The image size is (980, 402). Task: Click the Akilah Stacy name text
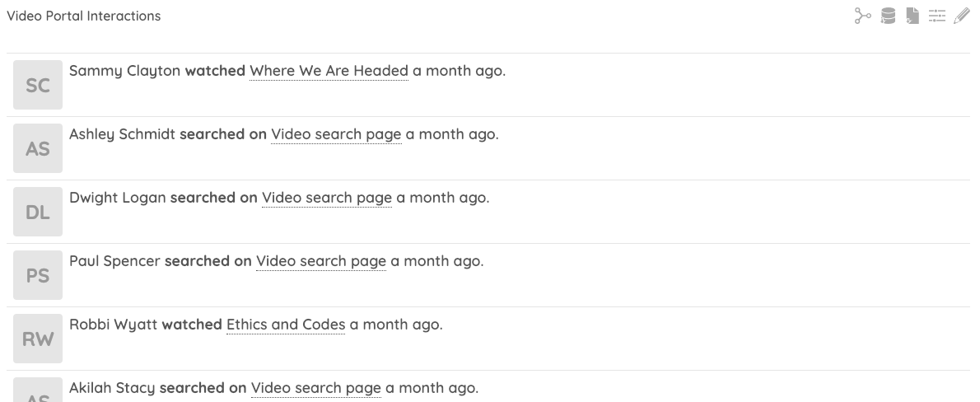point(112,388)
